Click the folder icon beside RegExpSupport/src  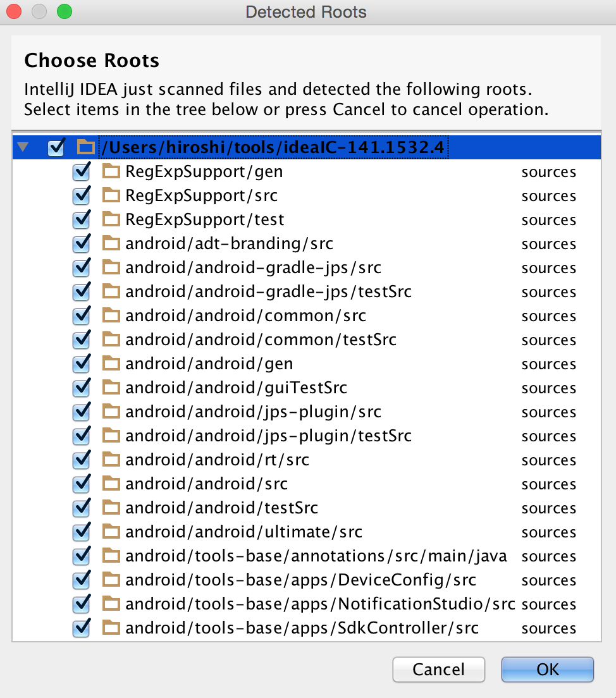coord(110,195)
